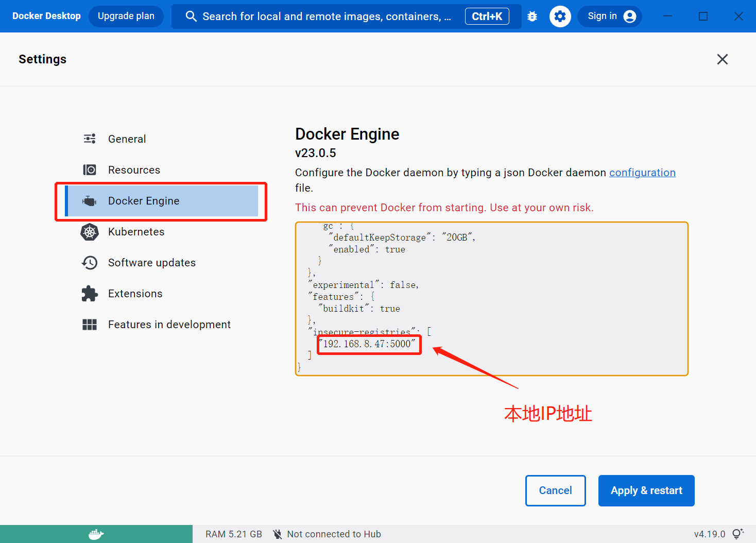Click the bug troubleshoot icon in header
756x543 pixels.
[x=532, y=16]
